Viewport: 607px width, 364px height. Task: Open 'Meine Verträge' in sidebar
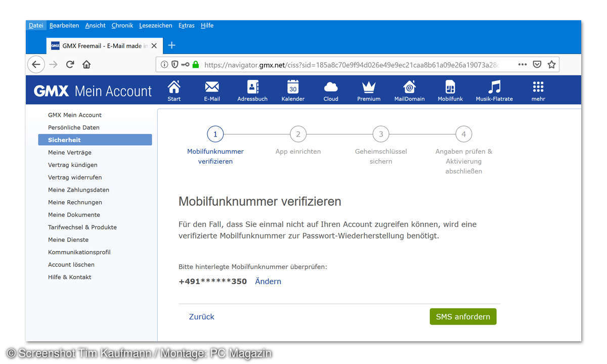(70, 152)
